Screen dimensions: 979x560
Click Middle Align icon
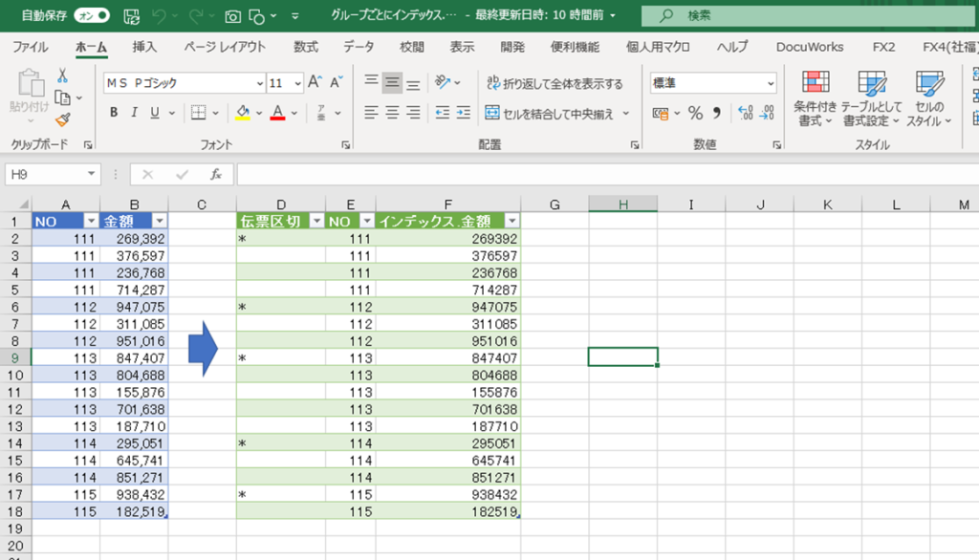392,82
